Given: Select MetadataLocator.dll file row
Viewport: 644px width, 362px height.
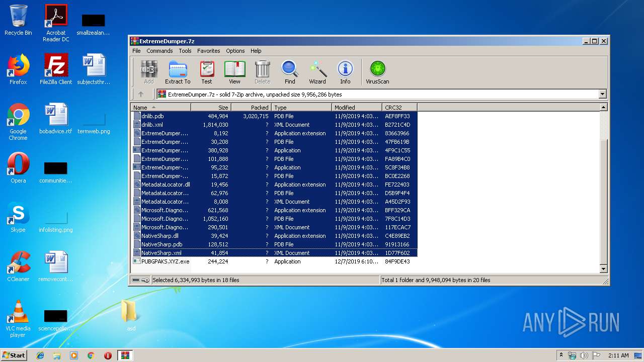Looking at the screenshot, I should pyautogui.click(x=274, y=185).
